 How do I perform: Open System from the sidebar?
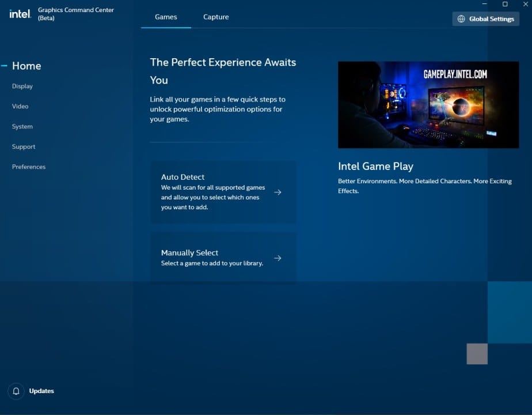[x=22, y=126]
